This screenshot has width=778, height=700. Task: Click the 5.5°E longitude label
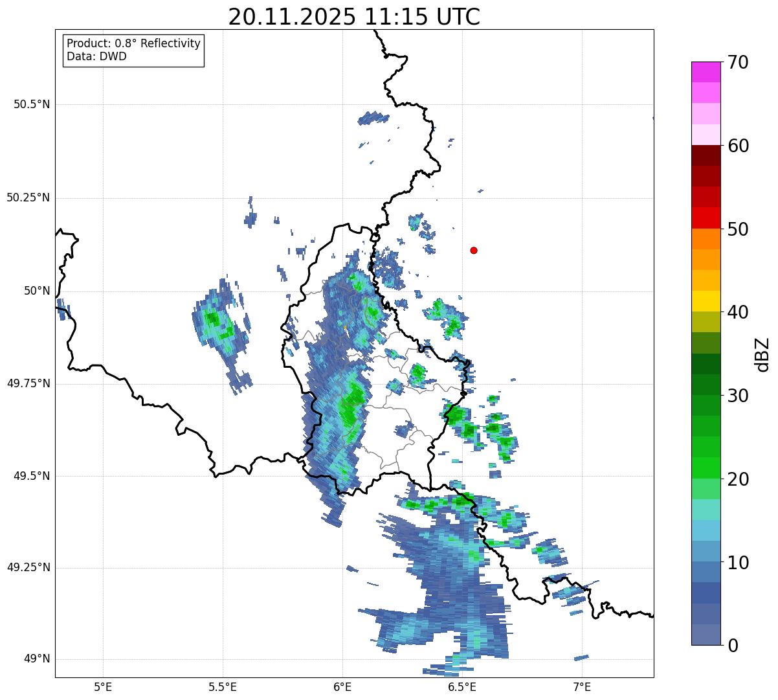click(223, 686)
